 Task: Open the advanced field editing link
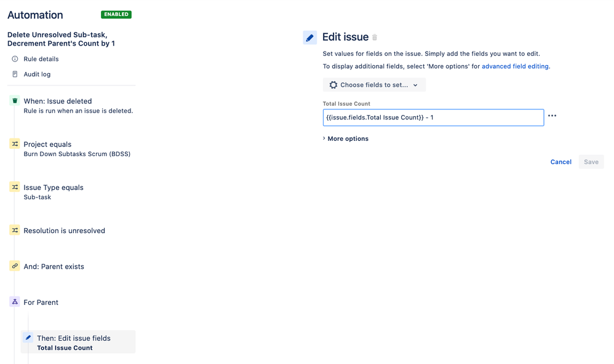(x=515, y=66)
